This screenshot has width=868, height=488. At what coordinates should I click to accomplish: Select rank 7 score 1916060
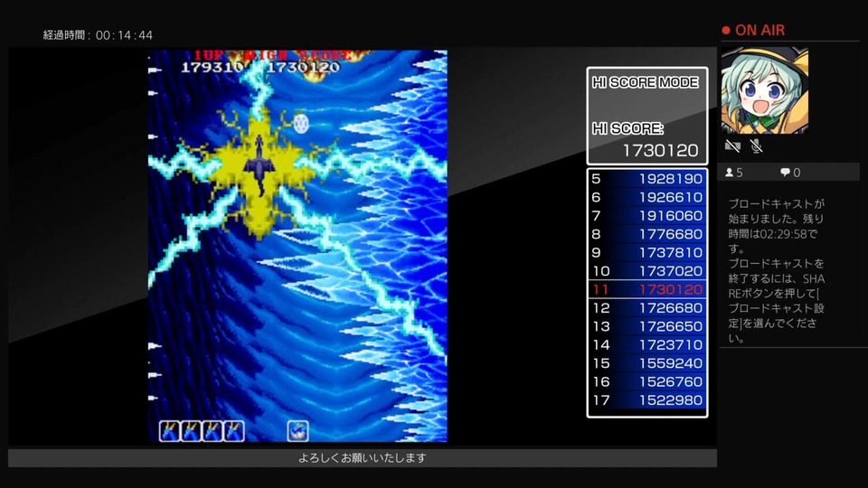tap(647, 216)
